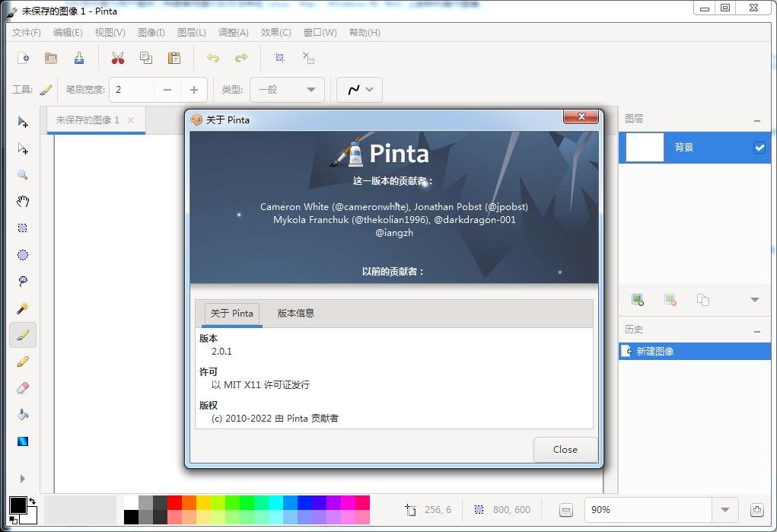Toggle the Background layer visibility checkbox
This screenshot has width=777, height=532.
[759, 148]
